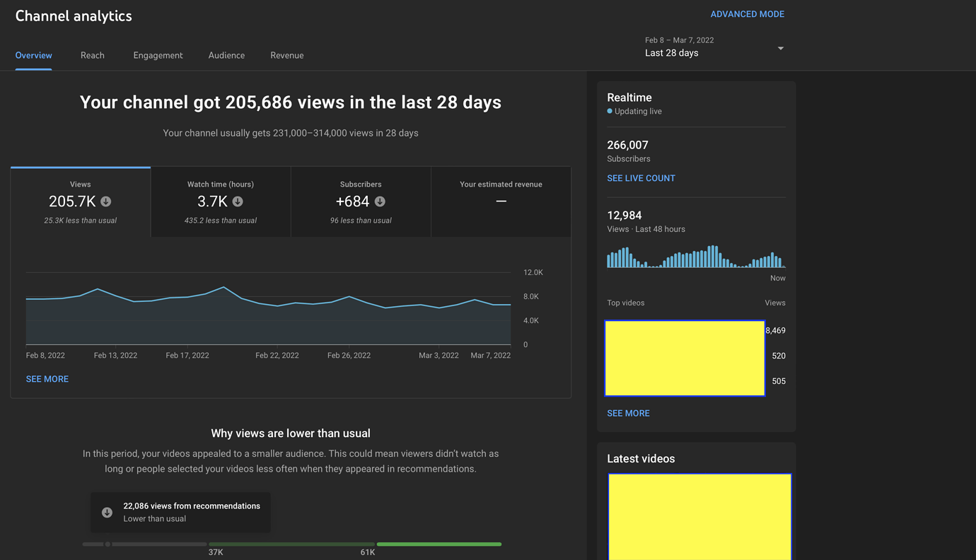Open Advanced Mode
This screenshot has width=976, height=560.
click(747, 14)
